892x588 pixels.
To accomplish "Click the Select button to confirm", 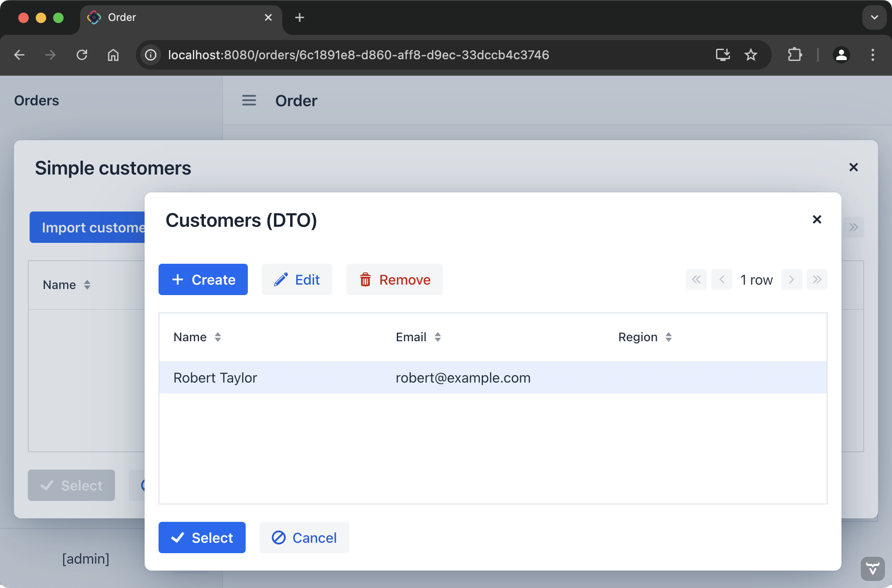I will [x=202, y=538].
